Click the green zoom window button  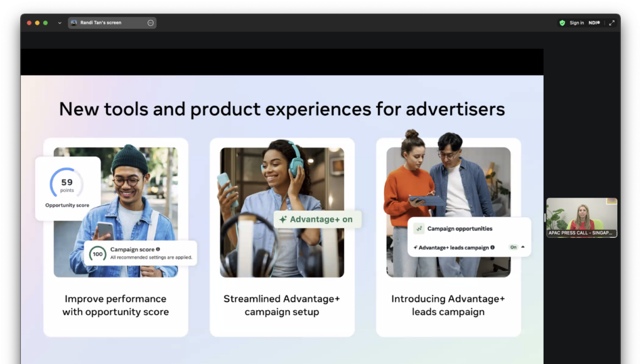(x=45, y=23)
